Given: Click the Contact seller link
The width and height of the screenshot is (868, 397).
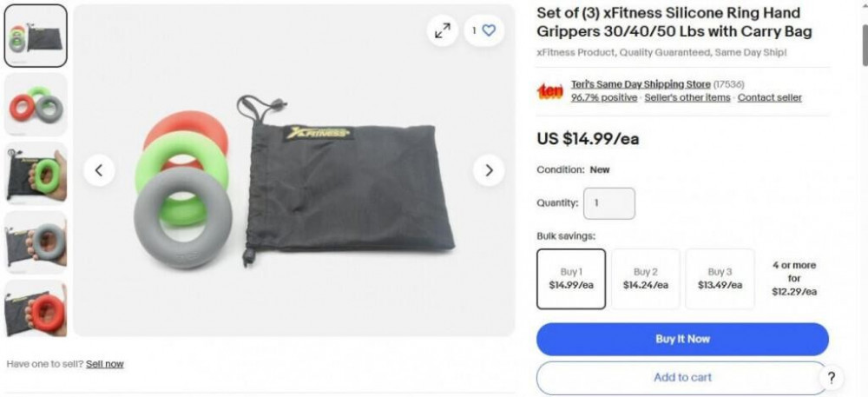Looking at the screenshot, I should point(769,97).
